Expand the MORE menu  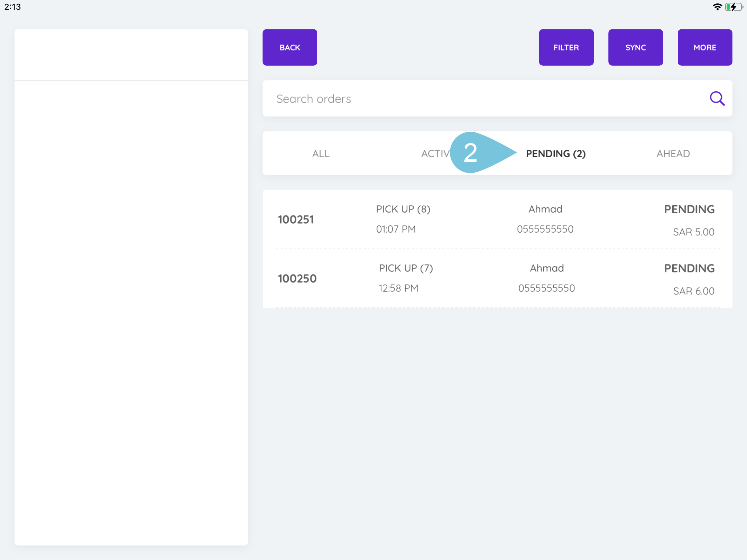[704, 47]
